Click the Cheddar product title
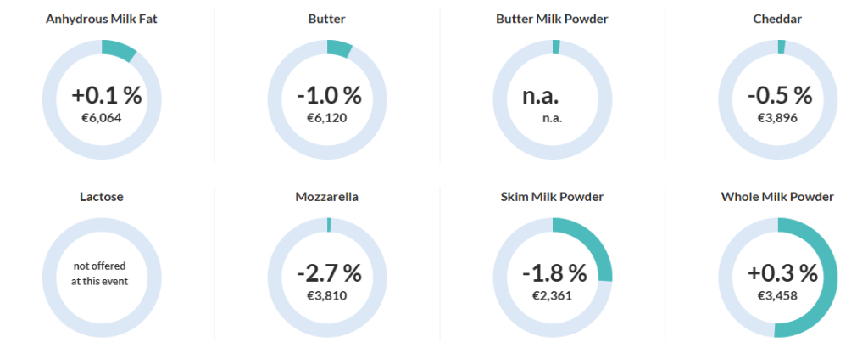The width and height of the screenshot is (868, 359). tap(777, 19)
